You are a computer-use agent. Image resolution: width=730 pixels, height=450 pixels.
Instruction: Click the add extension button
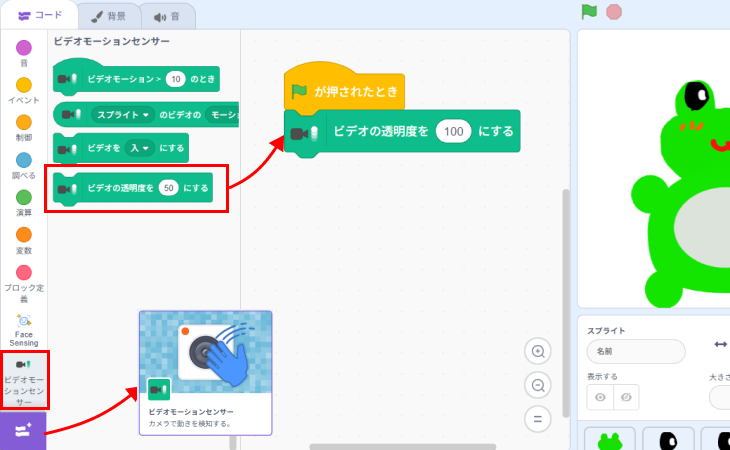pyautogui.click(x=23, y=428)
